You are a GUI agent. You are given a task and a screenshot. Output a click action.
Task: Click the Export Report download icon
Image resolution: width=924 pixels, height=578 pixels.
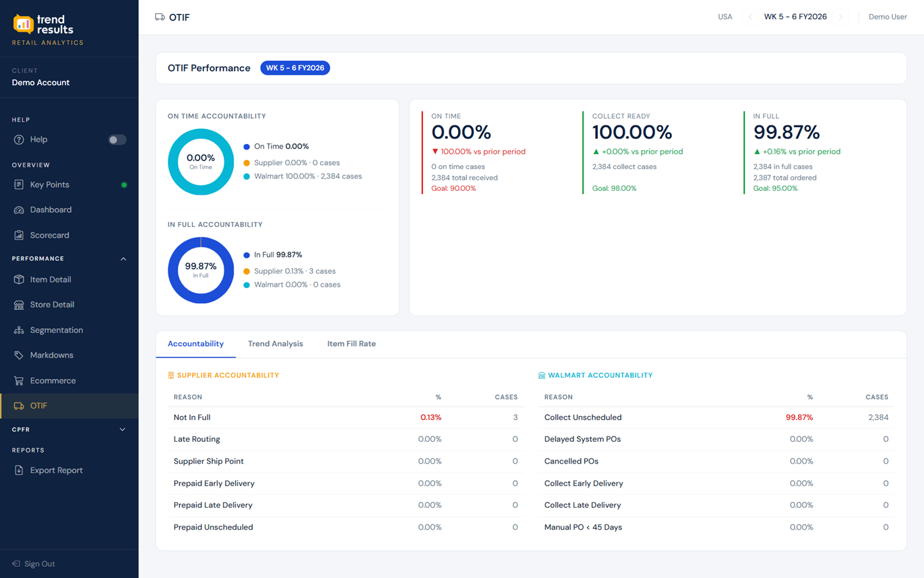pos(19,470)
